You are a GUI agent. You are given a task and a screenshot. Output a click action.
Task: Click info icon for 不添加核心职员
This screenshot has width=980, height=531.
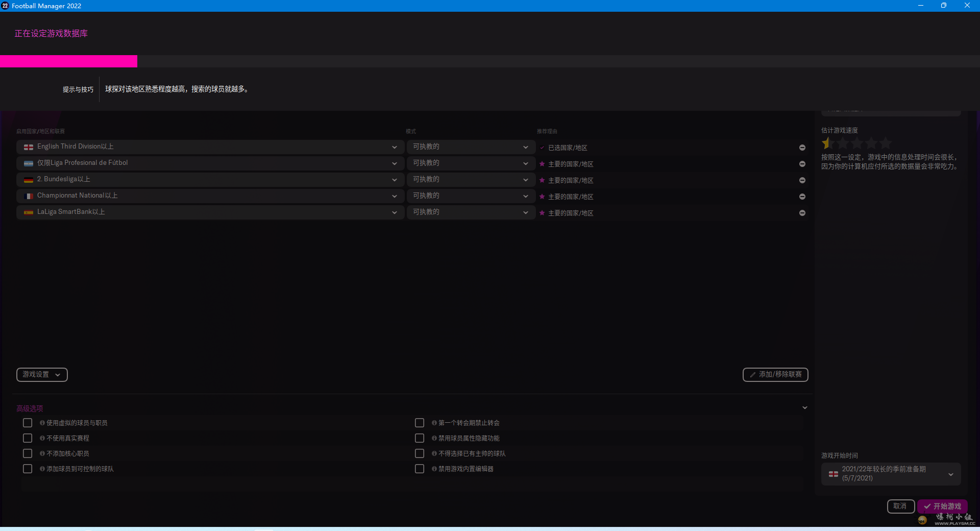coord(42,453)
